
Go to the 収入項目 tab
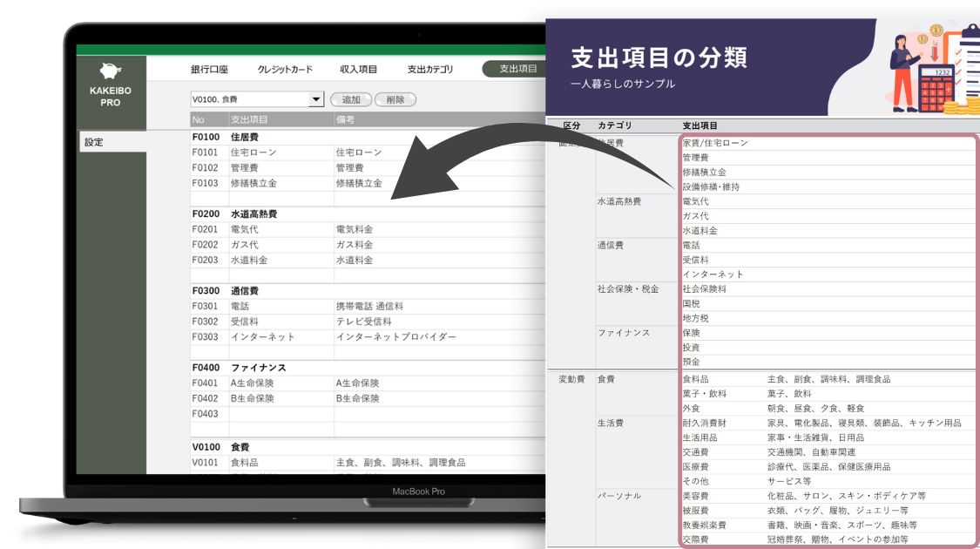click(358, 70)
